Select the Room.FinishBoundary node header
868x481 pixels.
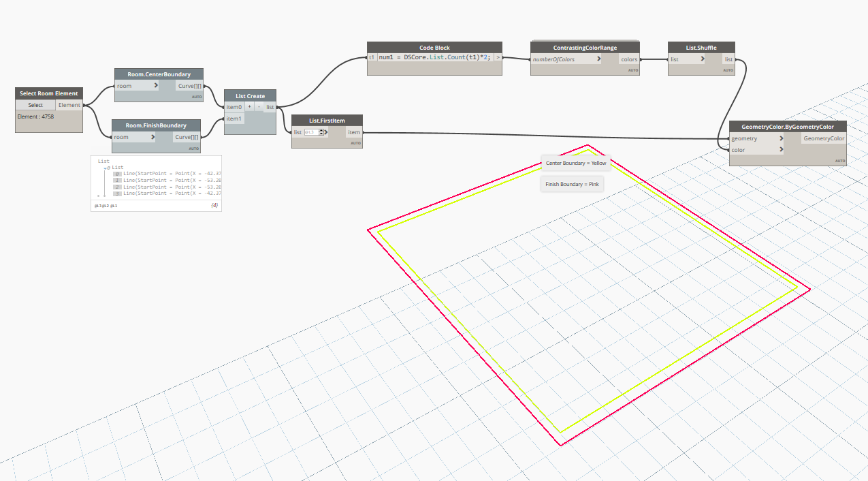coord(157,125)
